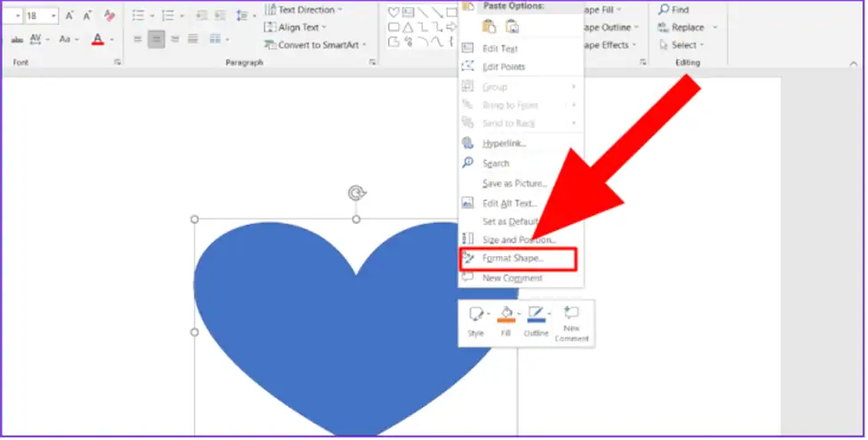Click Style in the mini toolbar
Image resolution: width=868 pixels, height=440 pixels.
pos(476,322)
